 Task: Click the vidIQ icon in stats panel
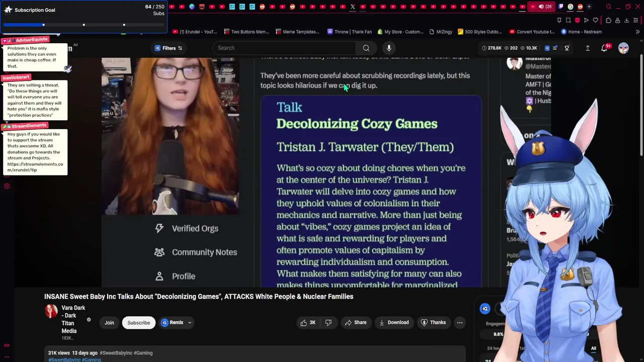485,309
